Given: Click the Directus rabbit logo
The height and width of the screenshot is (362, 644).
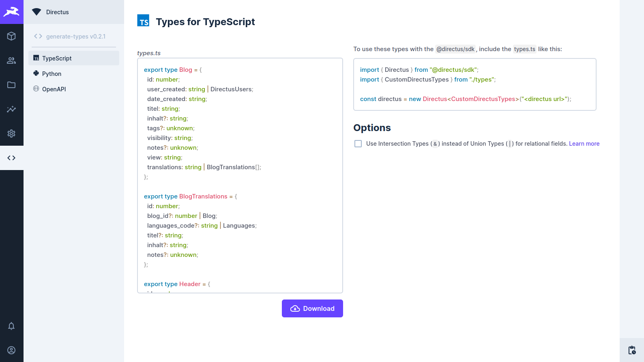Looking at the screenshot, I should (11, 12).
